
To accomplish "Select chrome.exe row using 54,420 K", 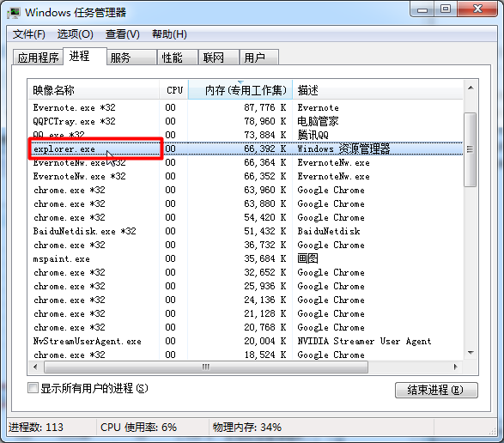I will point(246,217).
